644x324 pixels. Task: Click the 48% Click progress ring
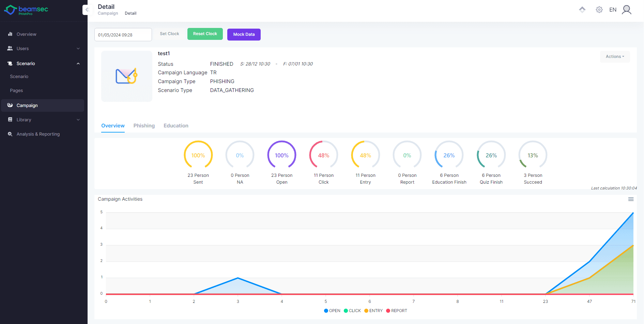pyautogui.click(x=323, y=155)
